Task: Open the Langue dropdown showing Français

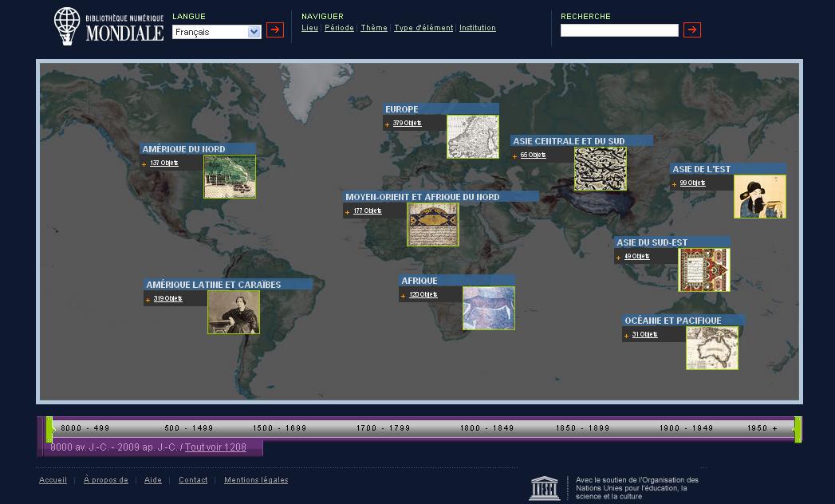Action: [217, 32]
